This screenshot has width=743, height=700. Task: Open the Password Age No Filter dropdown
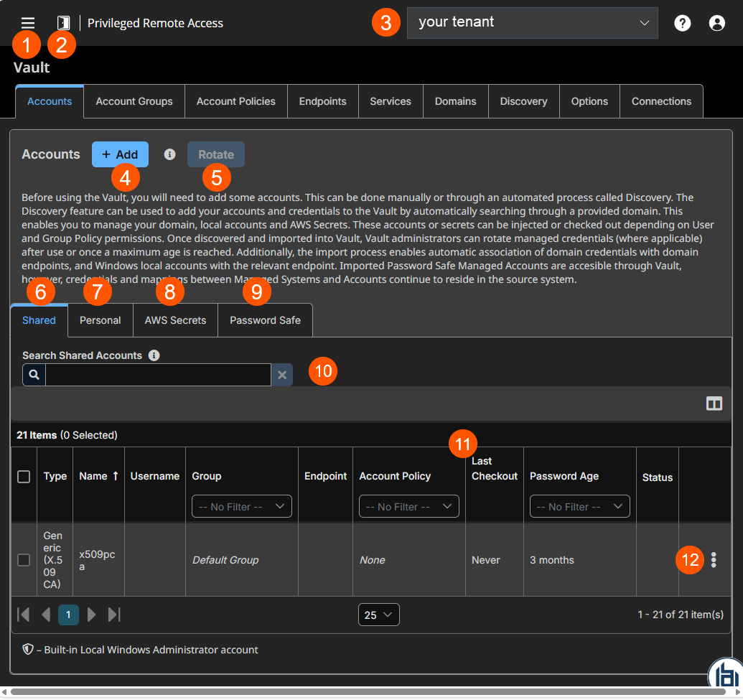point(579,507)
